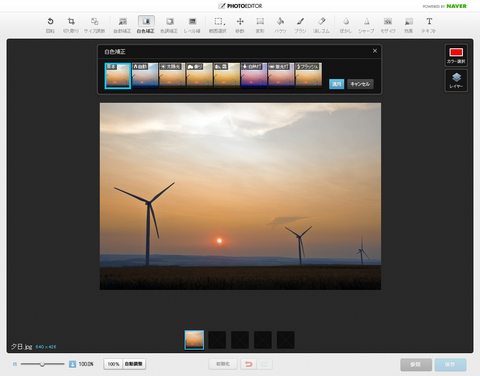Open the layers (レイヤー) panel button

pyautogui.click(x=456, y=80)
